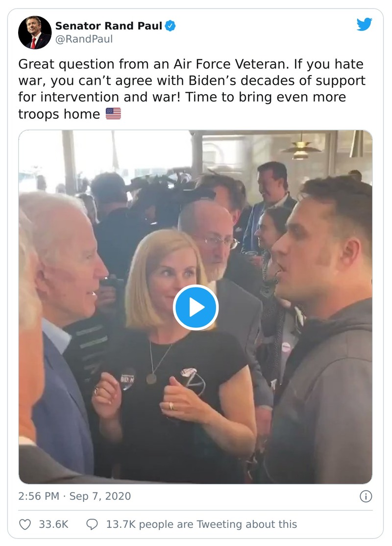The image size is (392, 546).
Task: Select the 33.6K likes count
Action: click(53, 524)
